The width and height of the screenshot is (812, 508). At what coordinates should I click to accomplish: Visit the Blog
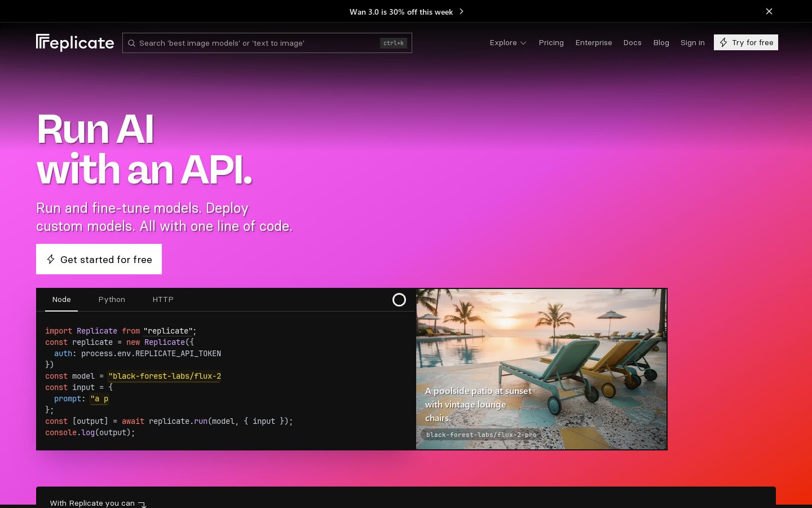click(661, 42)
